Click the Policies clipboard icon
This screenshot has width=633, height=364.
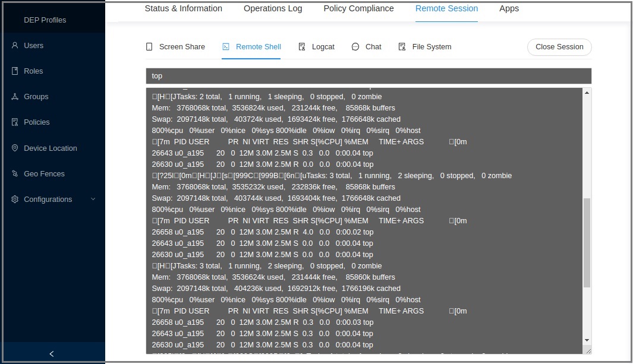pos(15,122)
